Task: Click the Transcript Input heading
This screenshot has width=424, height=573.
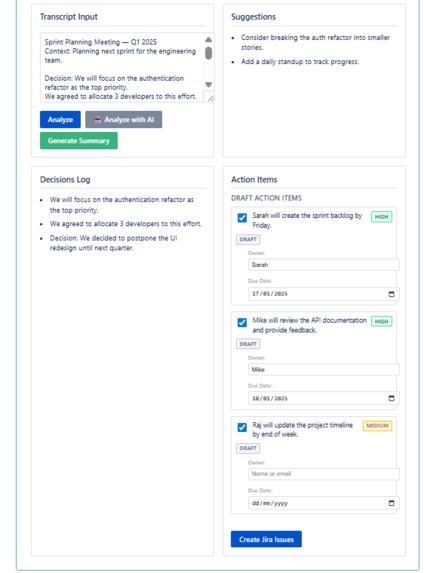Action: click(x=69, y=17)
